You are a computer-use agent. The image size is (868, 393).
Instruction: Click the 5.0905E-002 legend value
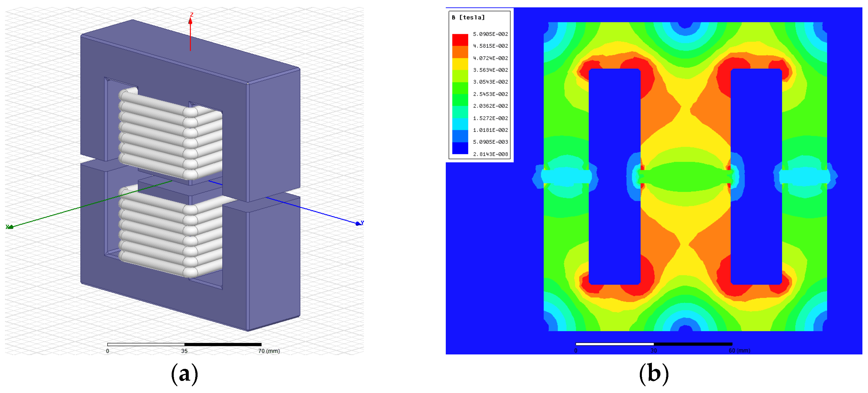tap(490, 34)
